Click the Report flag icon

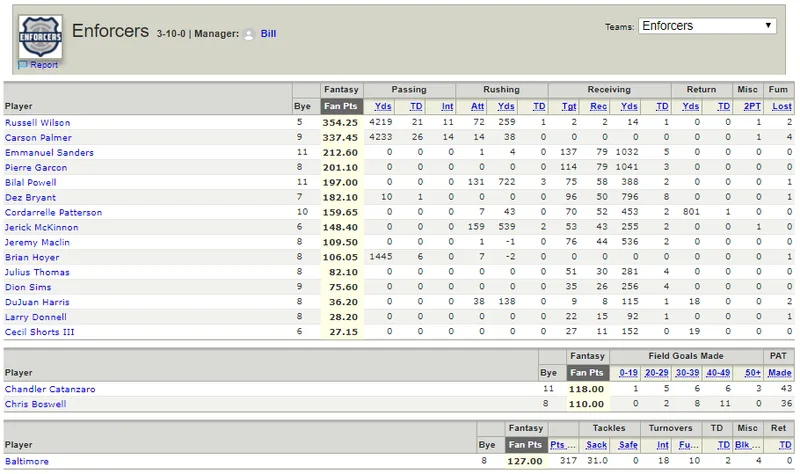[22, 65]
